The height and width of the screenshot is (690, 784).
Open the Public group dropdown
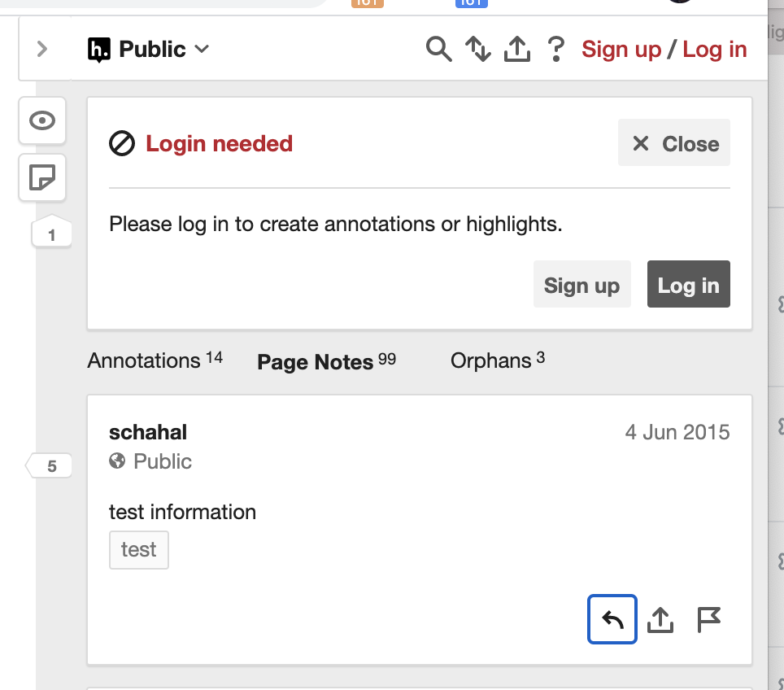tap(161, 49)
